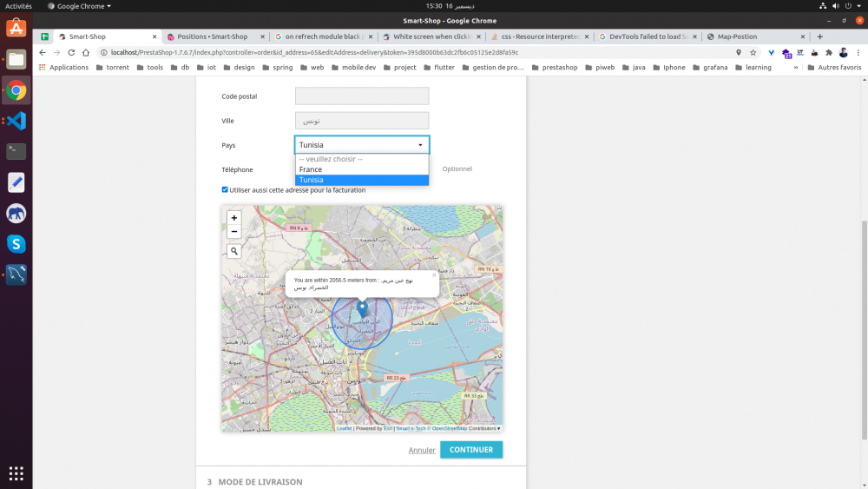
Task: Open Visual Studio Code from the dock
Action: (16, 121)
